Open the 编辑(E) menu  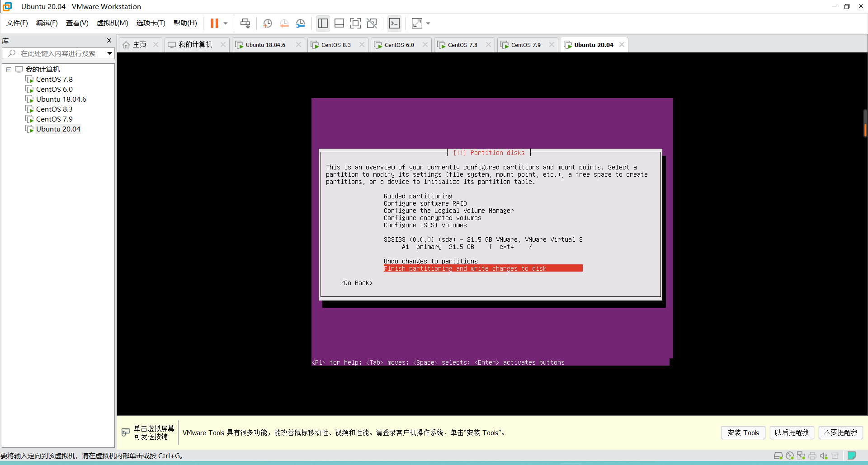(47, 23)
